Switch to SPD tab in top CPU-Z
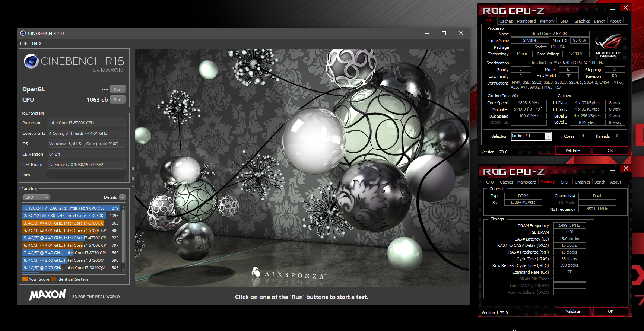644x331 pixels. coord(564,21)
